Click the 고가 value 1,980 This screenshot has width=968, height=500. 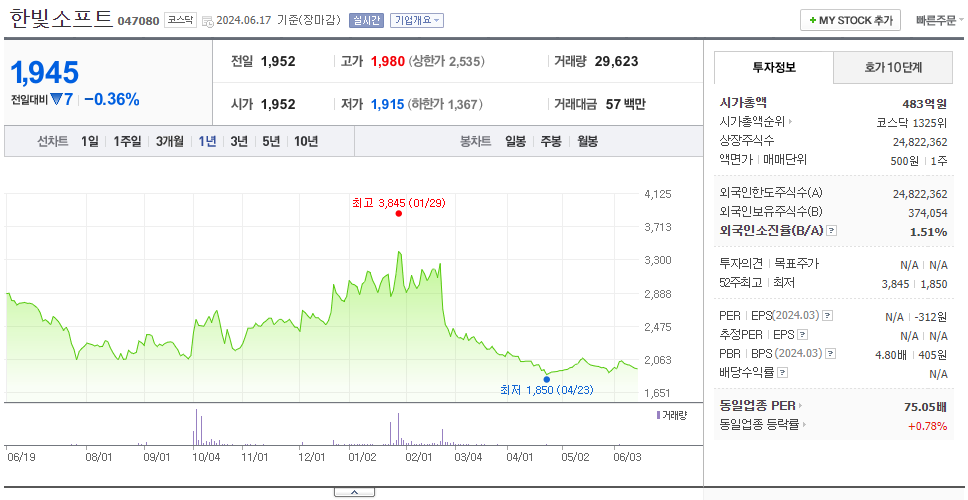tap(388, 62)
